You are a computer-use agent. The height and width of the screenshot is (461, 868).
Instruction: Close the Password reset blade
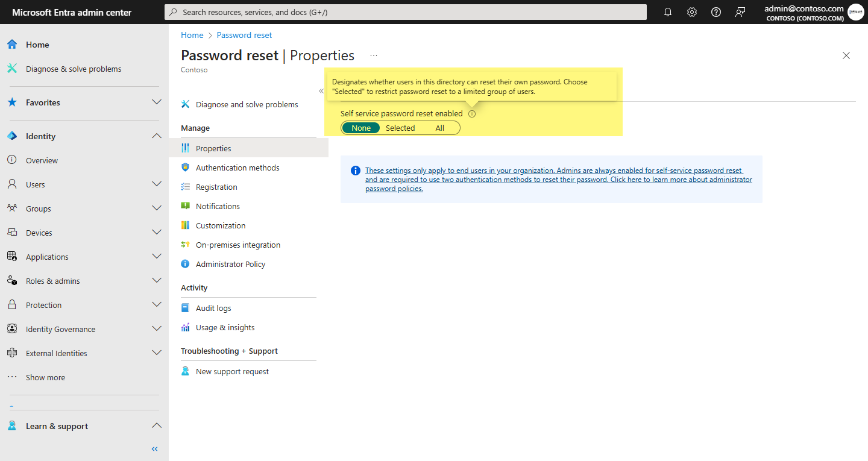[846, 55]
